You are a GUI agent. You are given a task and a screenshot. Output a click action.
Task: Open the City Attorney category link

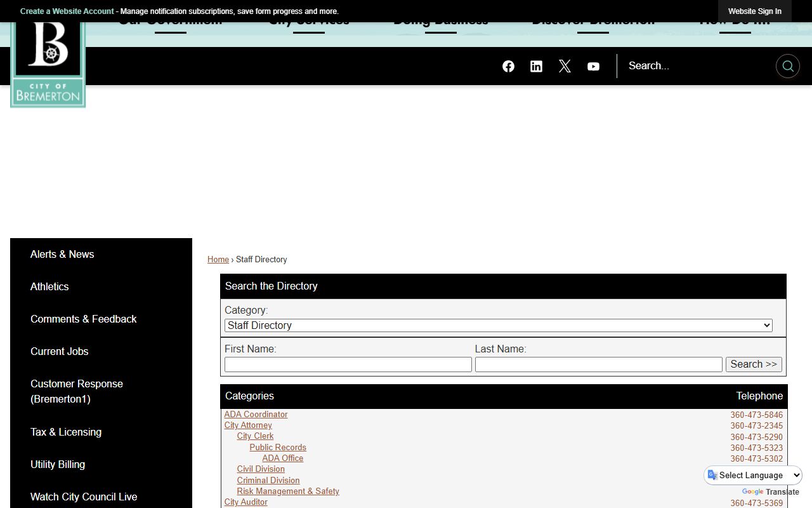tap(248, 425)
